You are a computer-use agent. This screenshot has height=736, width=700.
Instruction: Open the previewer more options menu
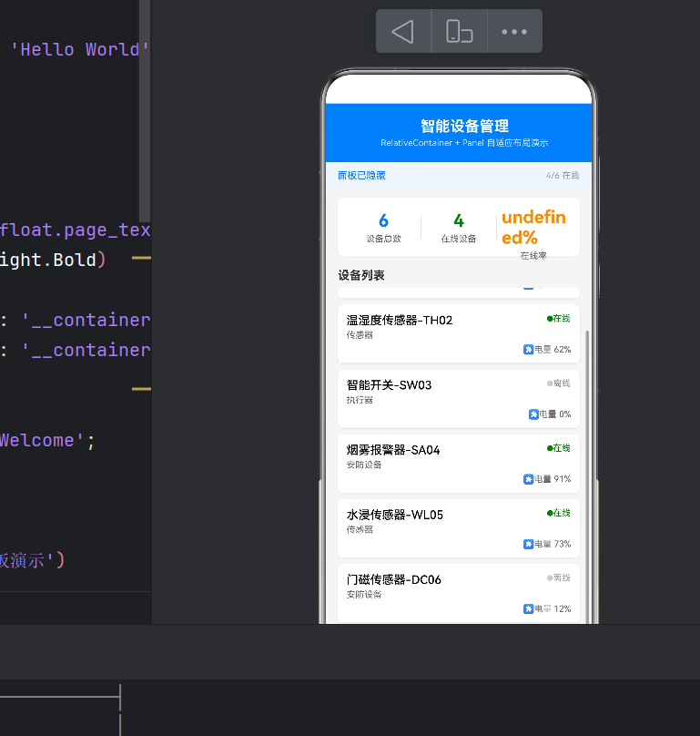pos(514,32)
